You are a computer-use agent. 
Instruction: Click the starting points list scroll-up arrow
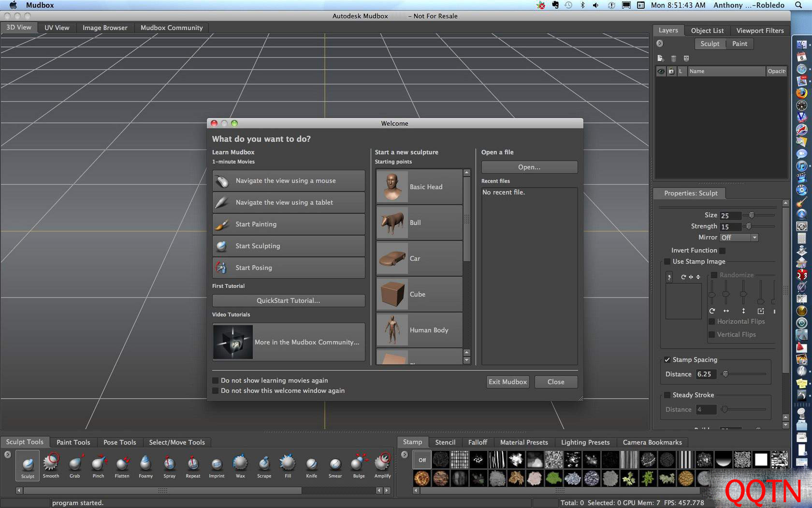tap(467, 173)
